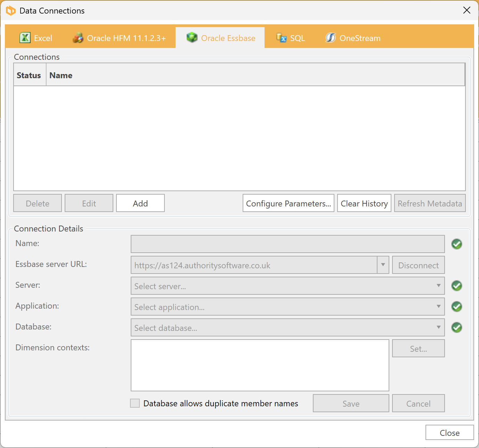
Task: Click the OneStream logo icon
Action: coord(330,38)
